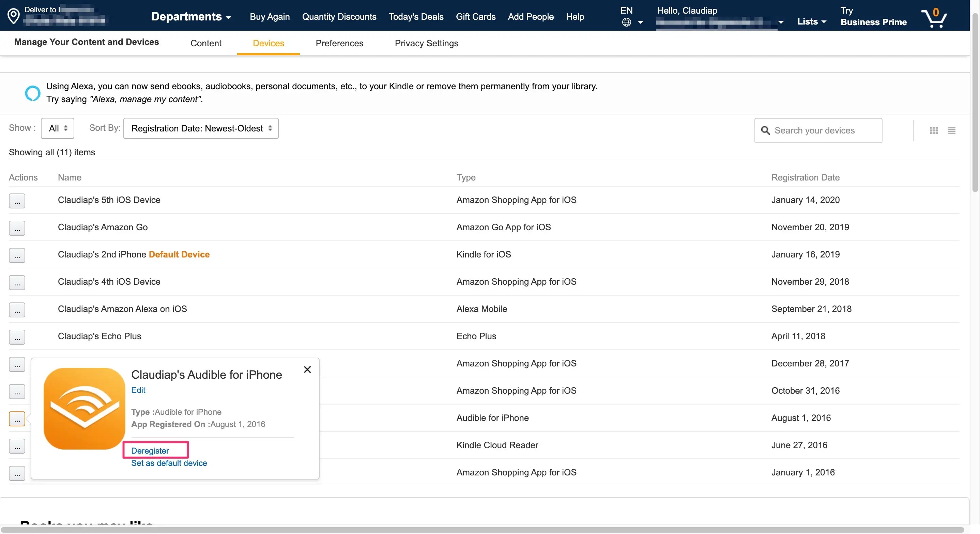Viewport: 980px width, 534px height.
Task: Open actions for Kindle Cloud Reader row
Action: coord(17,446)
